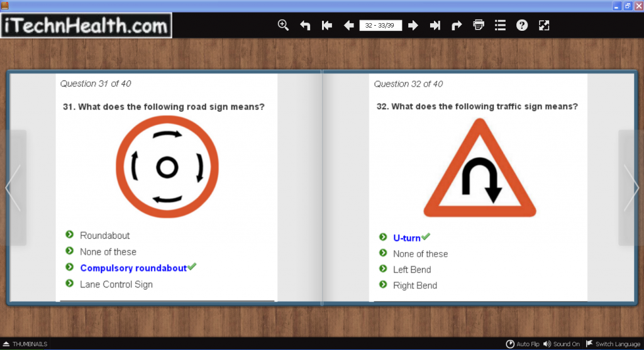The image size is (644, 350).
Task: Go to next page arrow icon
Action: point(413,25)
